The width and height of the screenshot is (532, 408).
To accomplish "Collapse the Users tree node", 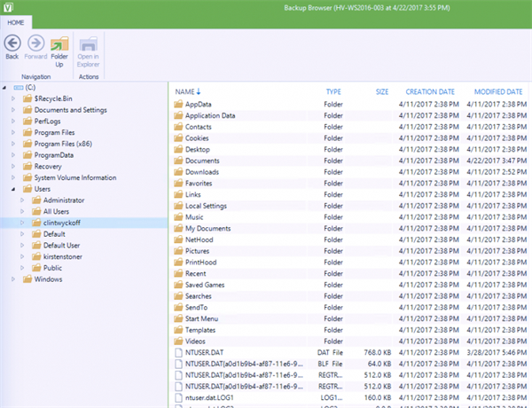I will click(x=13, y=189).
